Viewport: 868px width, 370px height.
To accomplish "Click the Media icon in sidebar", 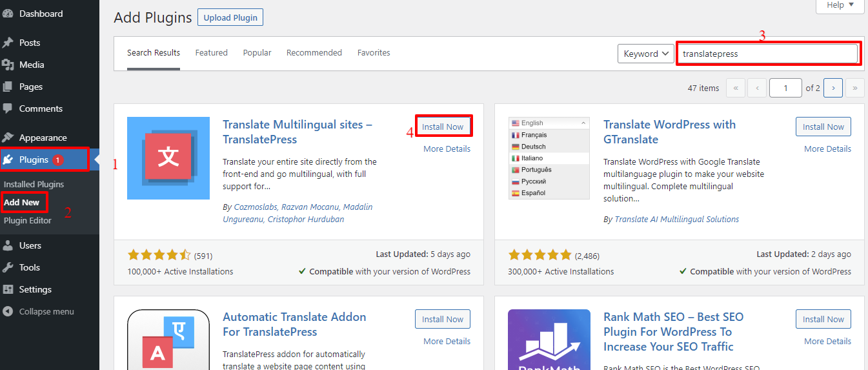I will pos(8,65).
